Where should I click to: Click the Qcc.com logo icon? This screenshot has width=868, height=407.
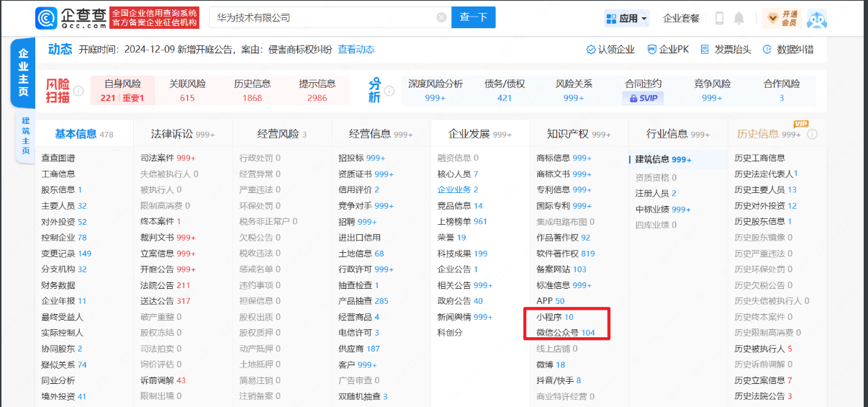[x=45, y=18]
